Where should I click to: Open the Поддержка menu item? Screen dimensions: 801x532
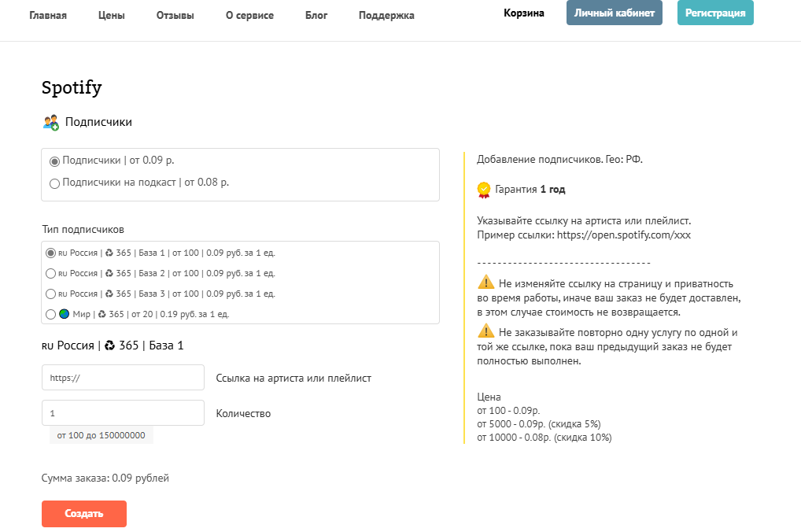(x=386, y=15)
